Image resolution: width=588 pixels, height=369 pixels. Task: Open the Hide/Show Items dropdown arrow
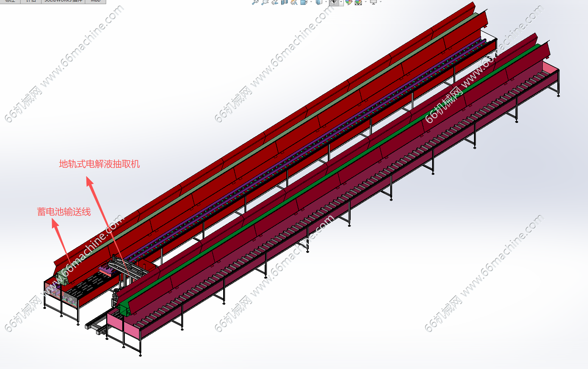click(x=341, y=2)
